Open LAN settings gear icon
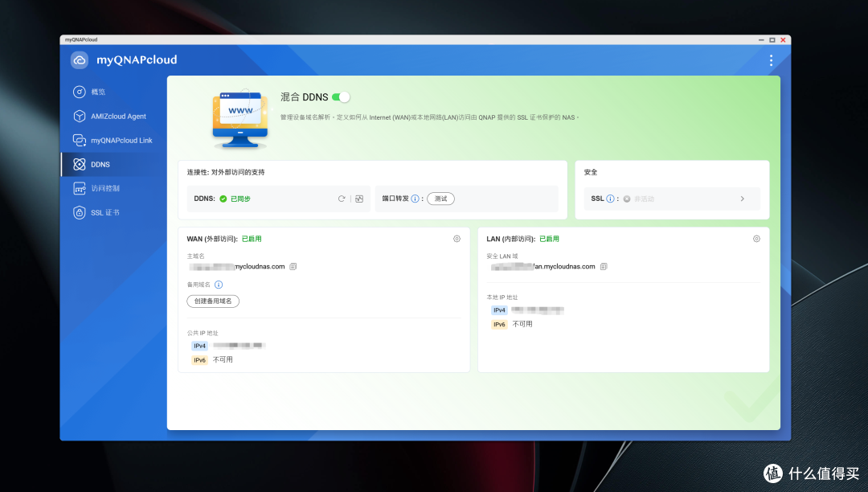This screenshot has height=492, width=868. (x=756, y=239)
